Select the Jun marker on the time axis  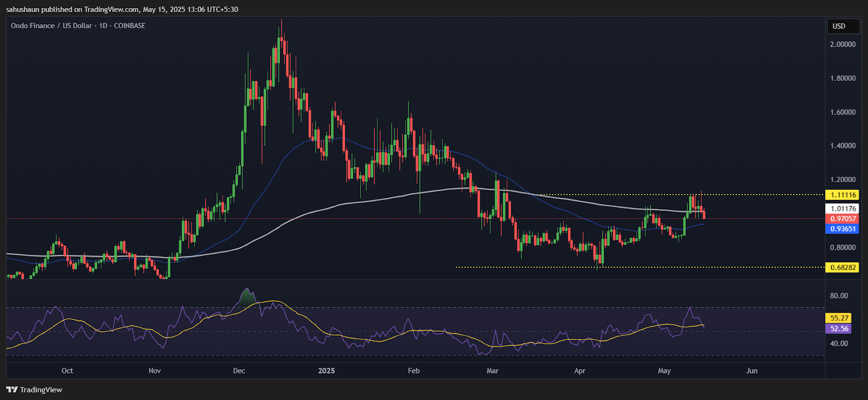click(x=751, y=371)
